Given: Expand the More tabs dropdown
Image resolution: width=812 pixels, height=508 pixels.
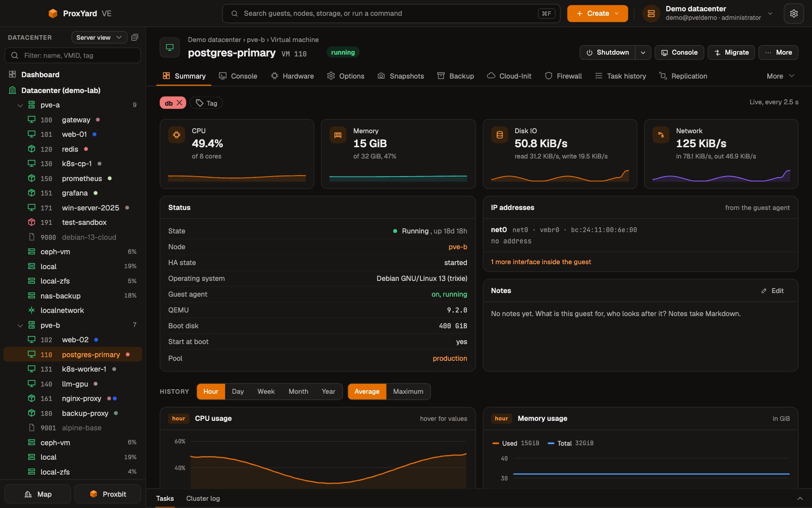Looking at the screenshot, I should tap(780, 76).
